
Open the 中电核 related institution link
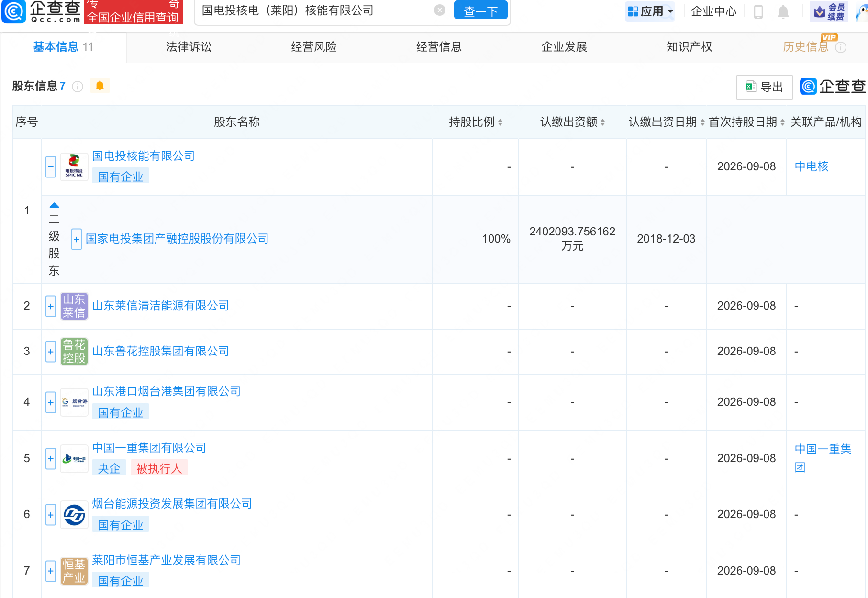812,166
